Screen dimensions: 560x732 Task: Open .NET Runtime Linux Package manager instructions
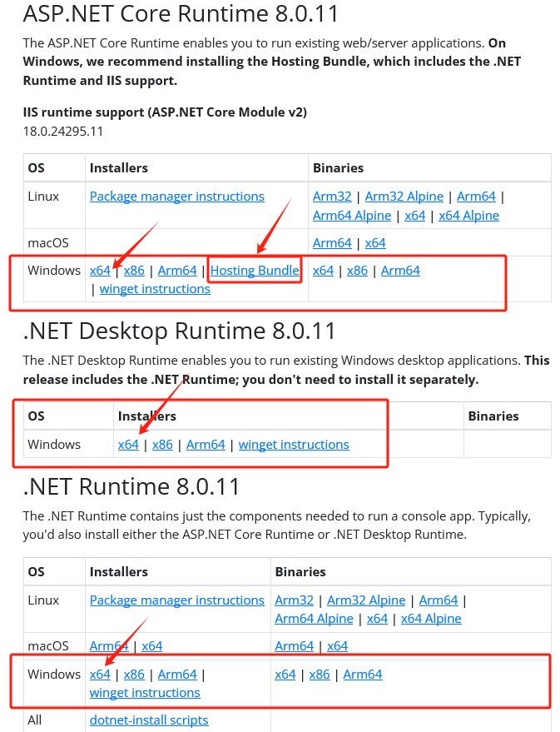(x=176, y=600)
